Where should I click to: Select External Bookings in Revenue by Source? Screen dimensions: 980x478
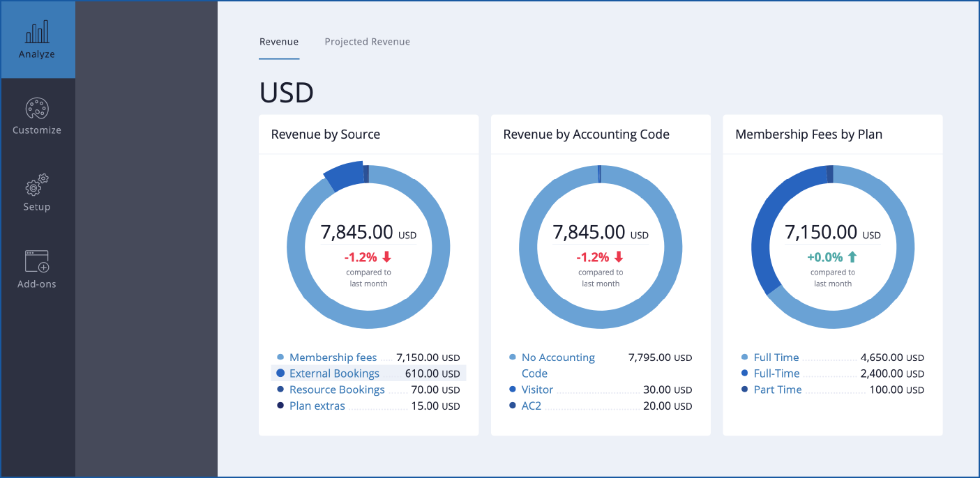[334, 373]
